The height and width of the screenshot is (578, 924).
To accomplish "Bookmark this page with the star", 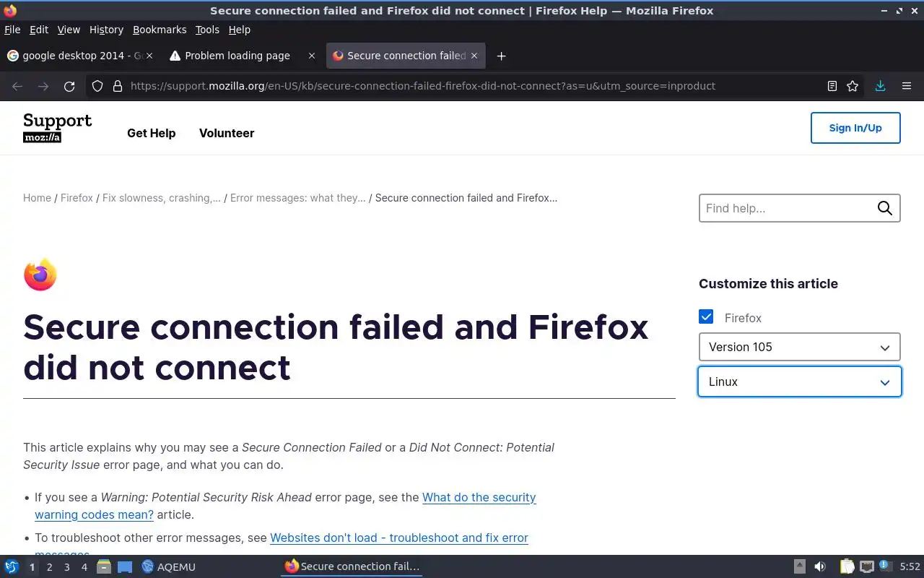I will coord(853,86).
